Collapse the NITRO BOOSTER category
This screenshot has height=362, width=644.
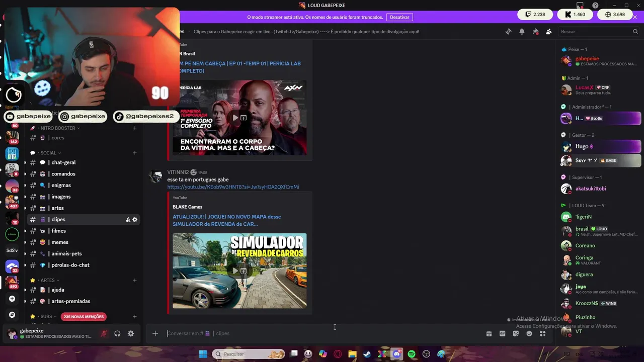pos(59,128)
